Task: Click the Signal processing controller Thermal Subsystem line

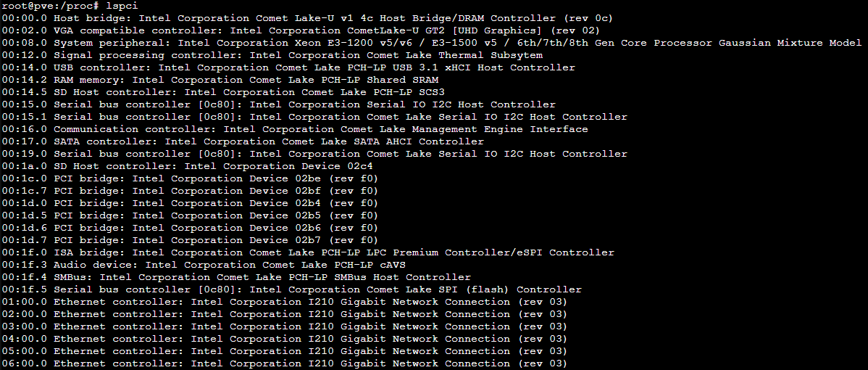Action: click(x=272, y=55)
